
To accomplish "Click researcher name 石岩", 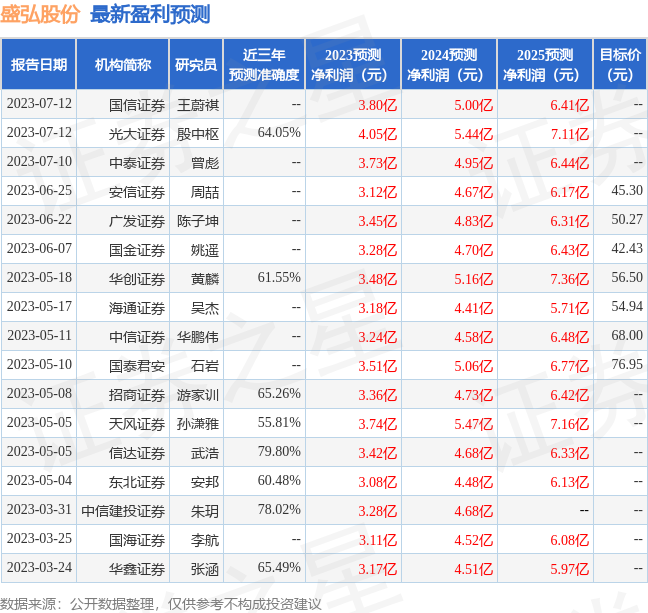I will pyautogui.click(x=205, y=366).
